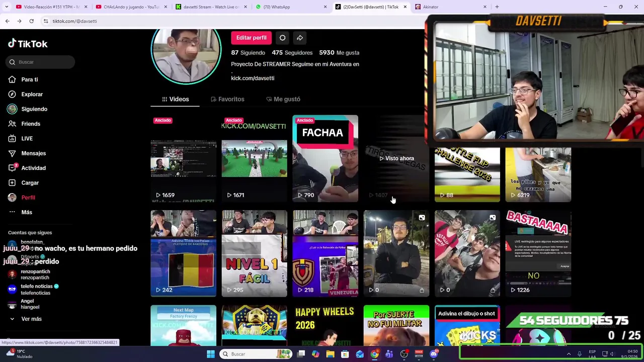The height and width of the screenshot is (362, 644).
Task: Open FACHAA pinned video
Action: [326, 158]
